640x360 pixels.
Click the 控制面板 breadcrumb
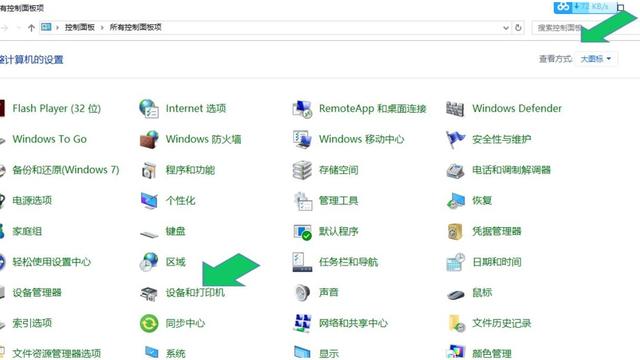pos(80,27)
